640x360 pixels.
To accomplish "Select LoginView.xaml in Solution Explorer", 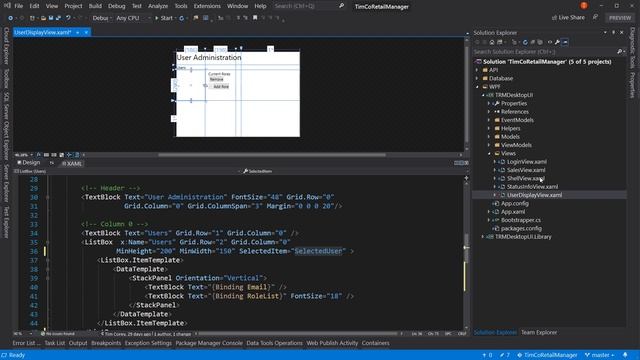I will coord(527,162).
